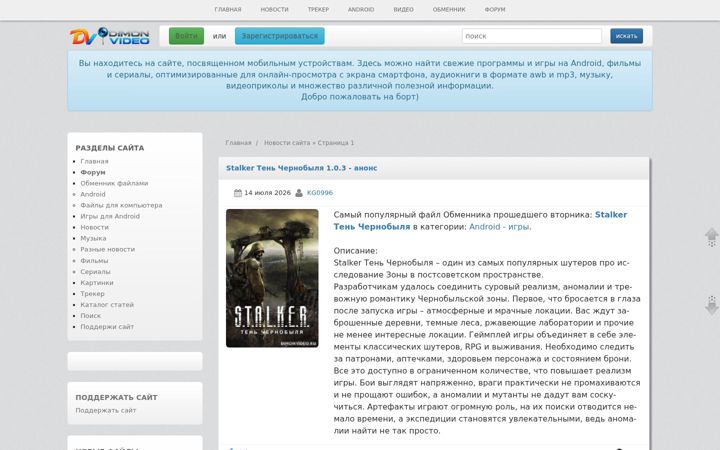The image size is (720, 450).
Task: Click the user icon beside KG0996
Action: [x=299, y=193]
